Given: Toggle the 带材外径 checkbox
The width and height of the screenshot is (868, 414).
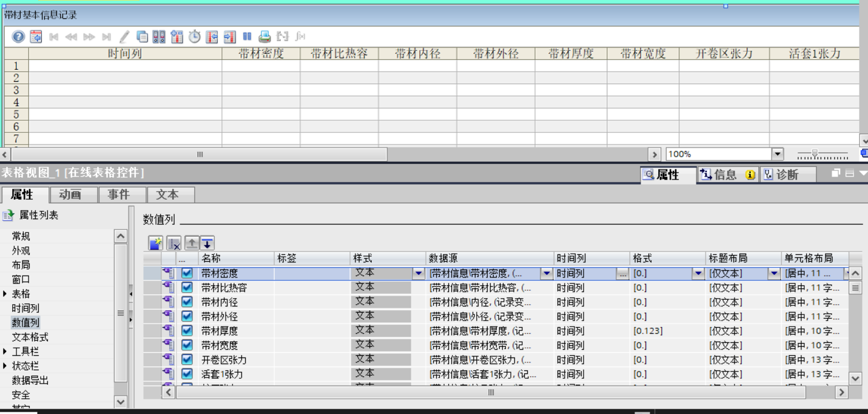Looking at the screenshot, I should click(x=187, y=317).
